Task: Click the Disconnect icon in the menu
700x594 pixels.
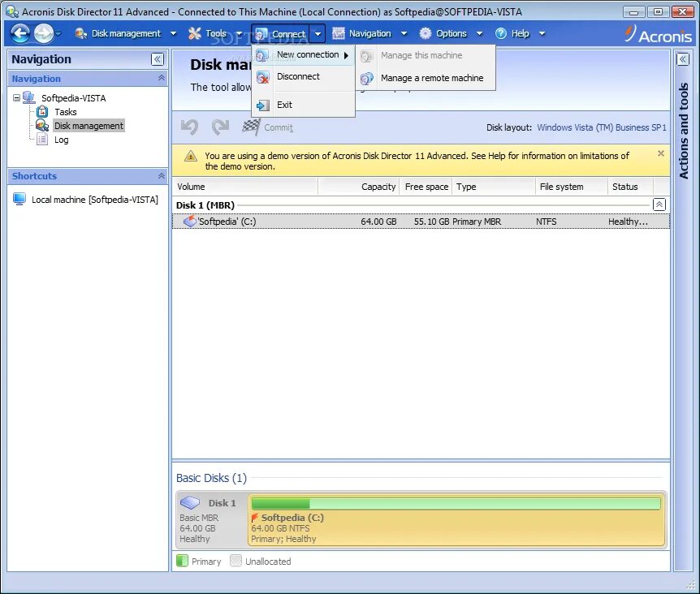Action: click(x=262, y=78)
